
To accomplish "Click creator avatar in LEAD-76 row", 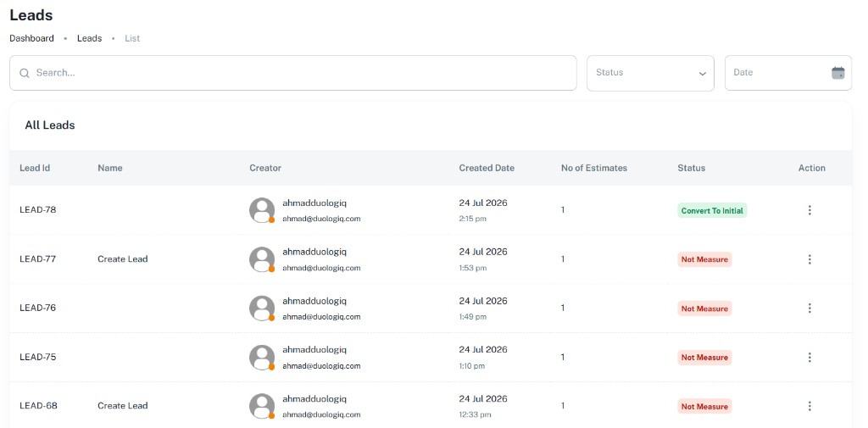I will 262,308.
